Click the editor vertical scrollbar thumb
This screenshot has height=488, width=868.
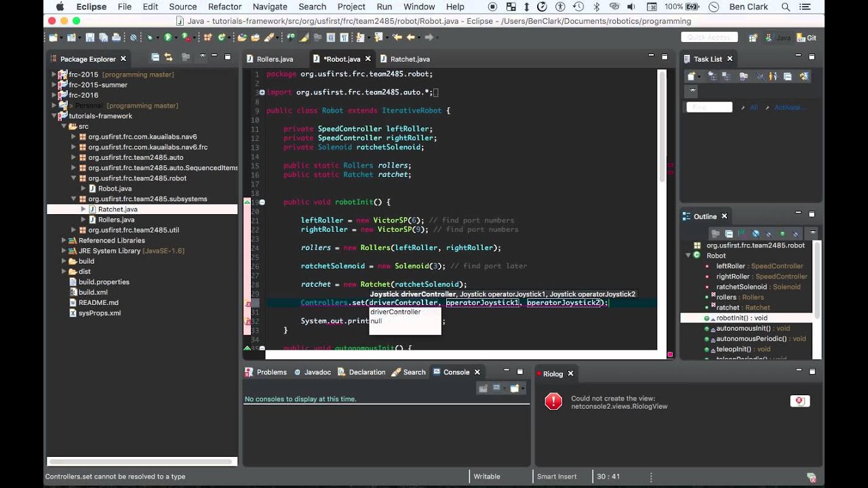662,127
